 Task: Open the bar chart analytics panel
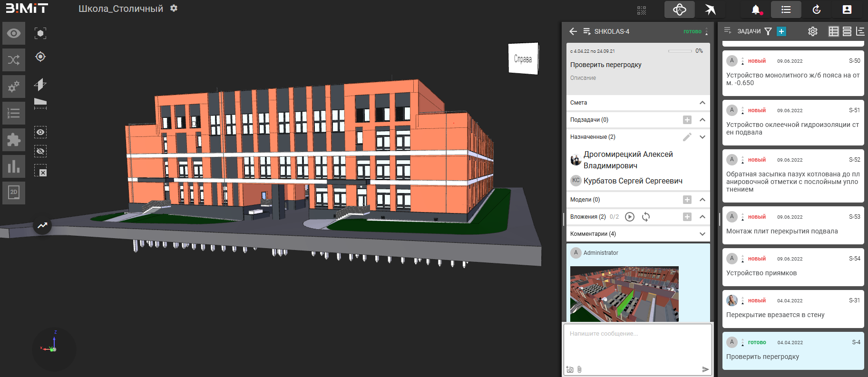14,166
